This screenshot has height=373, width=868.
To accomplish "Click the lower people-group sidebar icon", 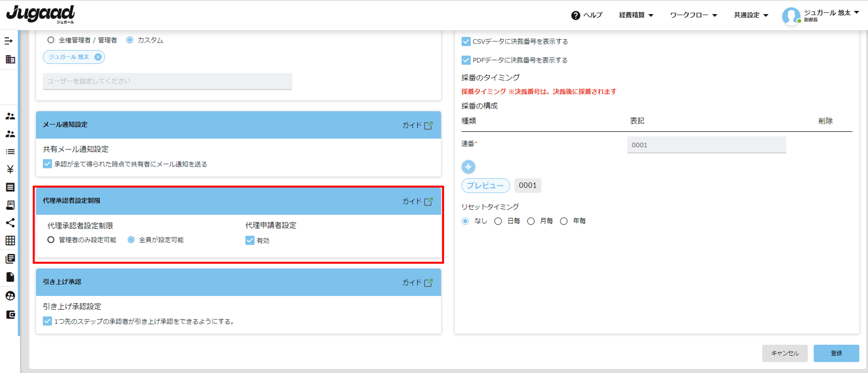I will [10, 134].
